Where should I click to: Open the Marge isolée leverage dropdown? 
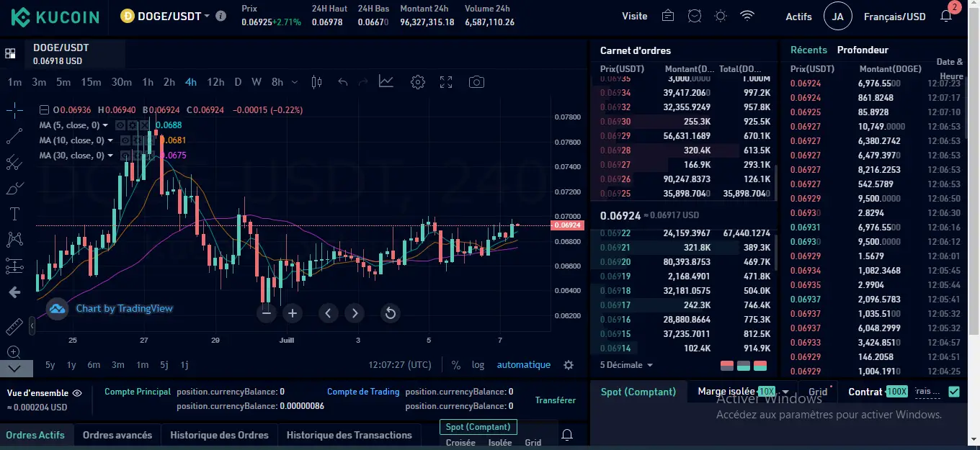point(785,392)
